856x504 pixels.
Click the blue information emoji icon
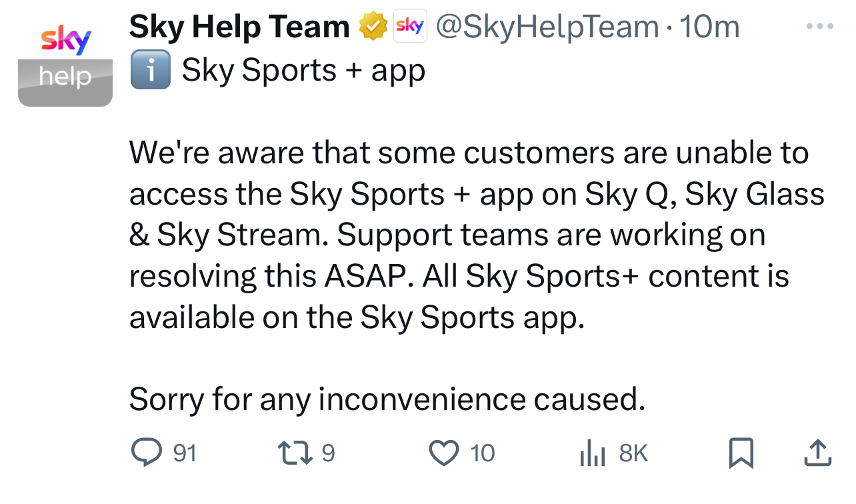tap(151, 71)
